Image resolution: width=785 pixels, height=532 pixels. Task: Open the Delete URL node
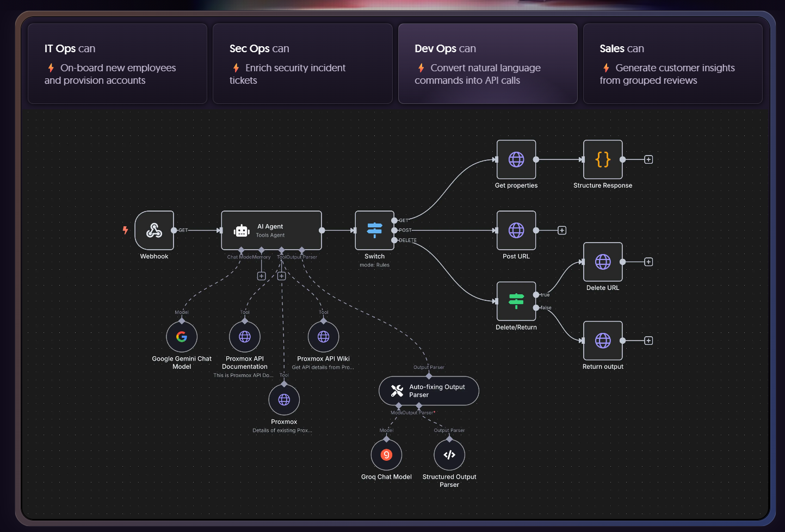[603, 262]
